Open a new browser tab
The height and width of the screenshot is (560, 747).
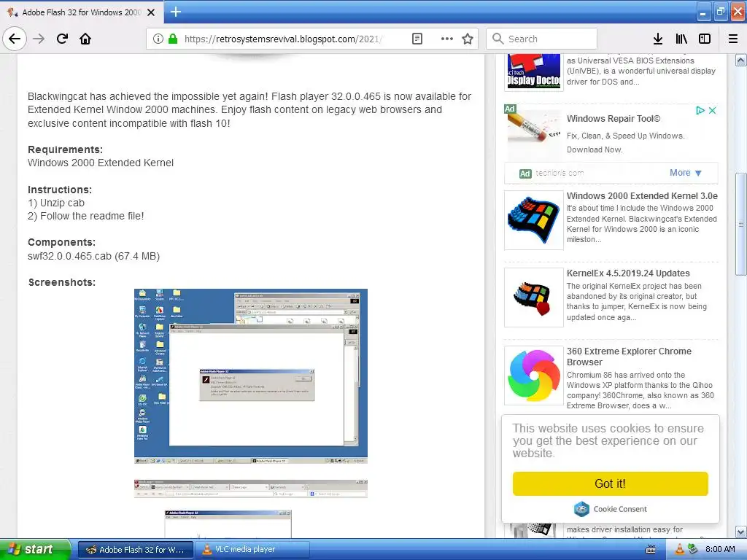(x=175, y=12)
